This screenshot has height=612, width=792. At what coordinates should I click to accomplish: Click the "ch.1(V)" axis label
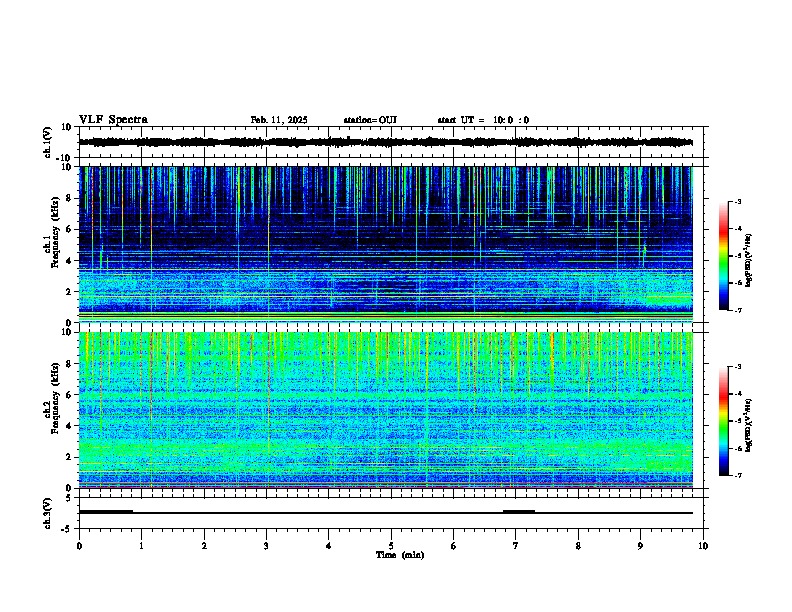[x=48, y=142]
